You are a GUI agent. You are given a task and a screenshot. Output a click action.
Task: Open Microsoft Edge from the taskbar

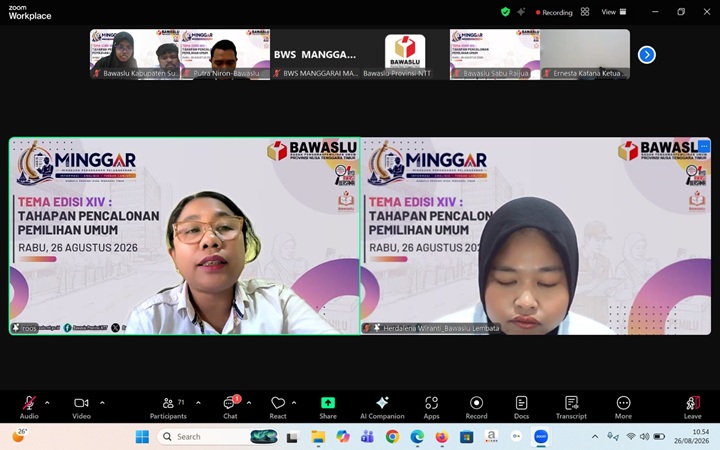(x=417, y=437)
